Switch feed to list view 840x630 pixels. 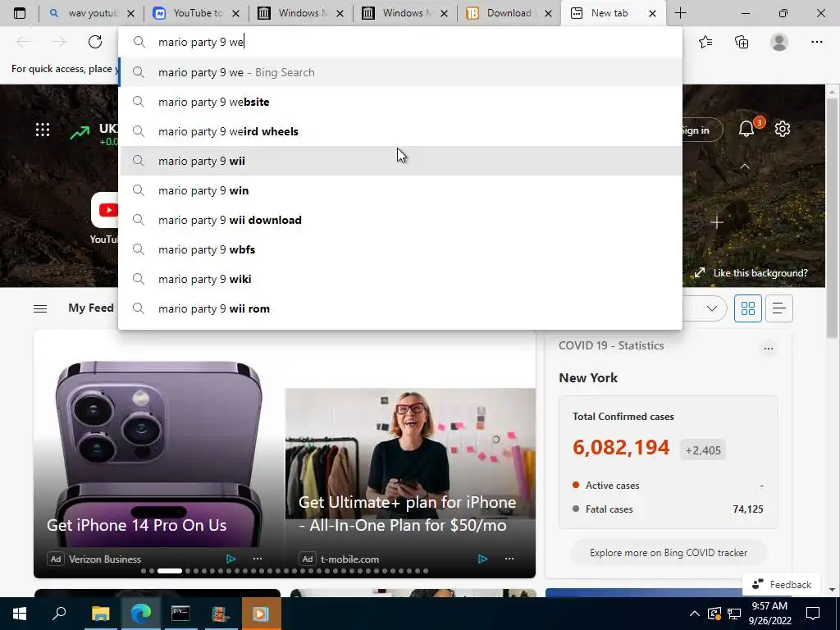pos(779,308)
